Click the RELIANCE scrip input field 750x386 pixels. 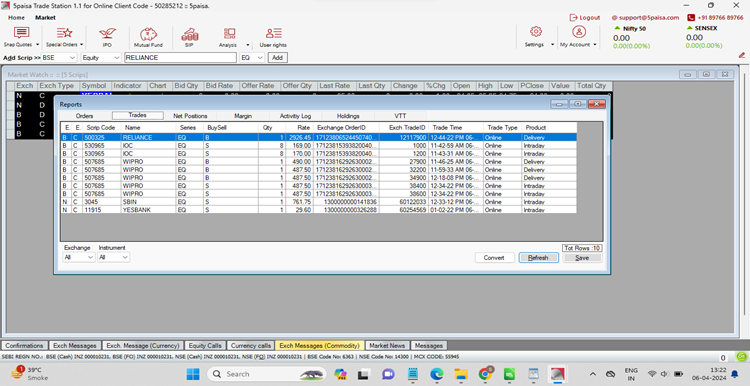click(180, 57)
